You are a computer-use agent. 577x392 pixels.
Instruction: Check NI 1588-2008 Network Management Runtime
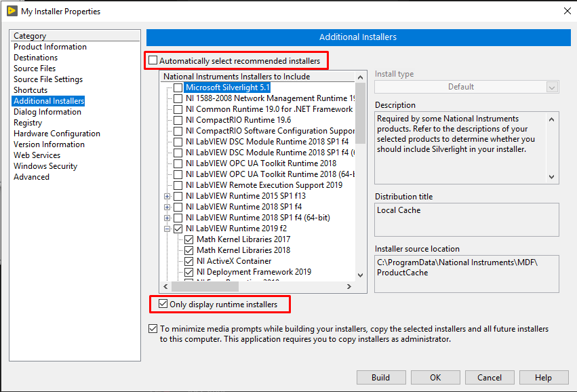pyautogui.click(x=178, y=98)
